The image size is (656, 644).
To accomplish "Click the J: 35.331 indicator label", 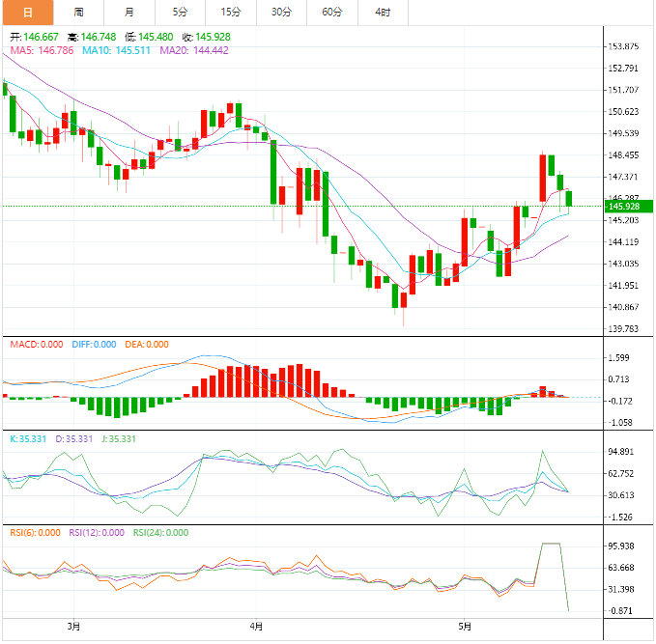I will click(x=119, y=439).
